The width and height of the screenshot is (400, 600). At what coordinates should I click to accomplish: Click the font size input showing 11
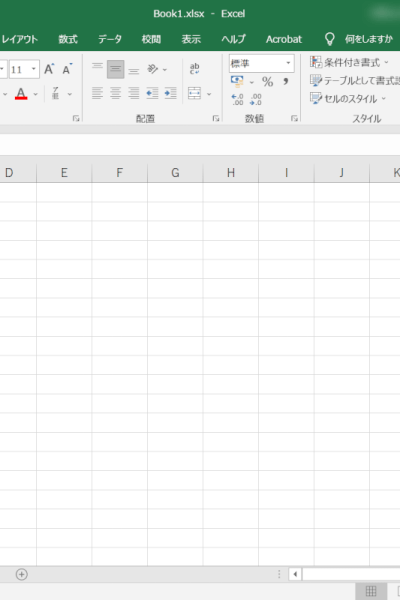[19, 69]
